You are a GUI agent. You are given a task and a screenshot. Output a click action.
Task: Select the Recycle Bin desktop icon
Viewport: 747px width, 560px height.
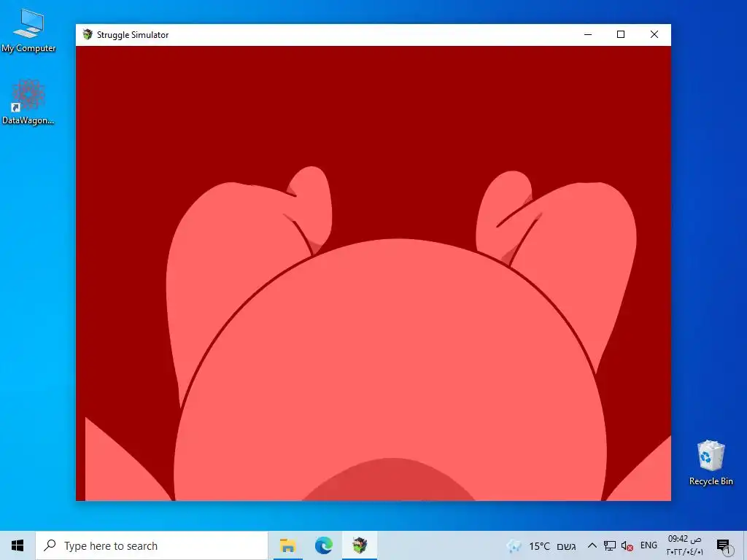(x=711, y=462)
